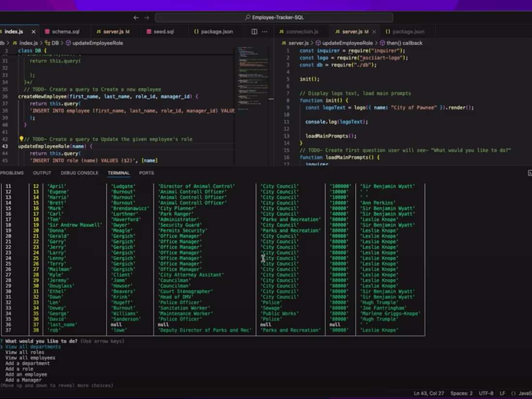The image size is (532, 399).
Task: Click Spaces: 2 indentation status item
Action: (x=461, y=393)
